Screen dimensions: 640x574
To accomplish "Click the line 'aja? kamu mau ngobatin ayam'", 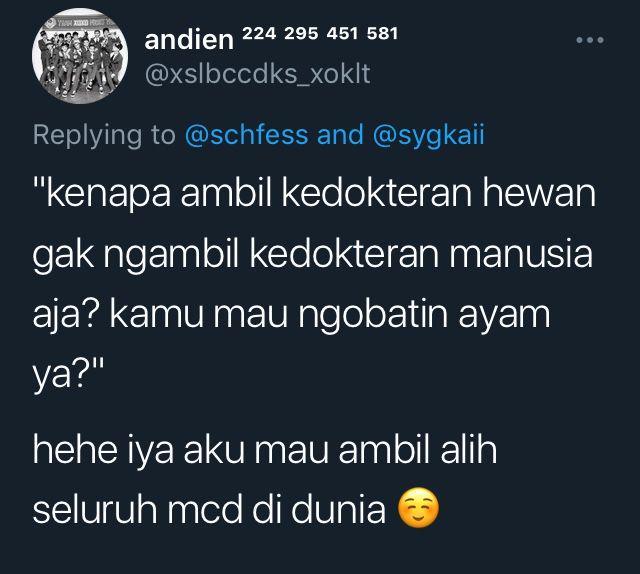I will [x=291, y=315].
